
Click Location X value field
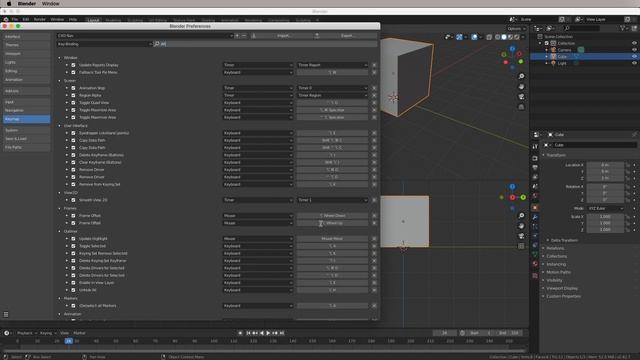[x=605, y=165]
